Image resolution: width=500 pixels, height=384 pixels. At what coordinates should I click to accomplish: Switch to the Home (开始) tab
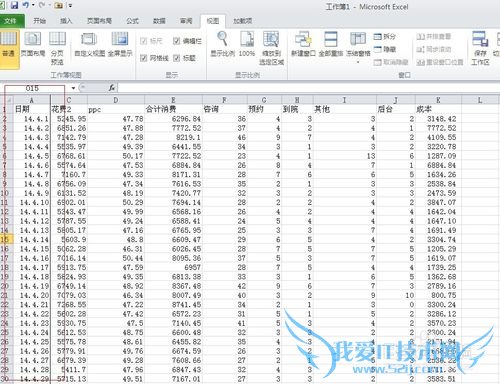(x=39, y=21)
